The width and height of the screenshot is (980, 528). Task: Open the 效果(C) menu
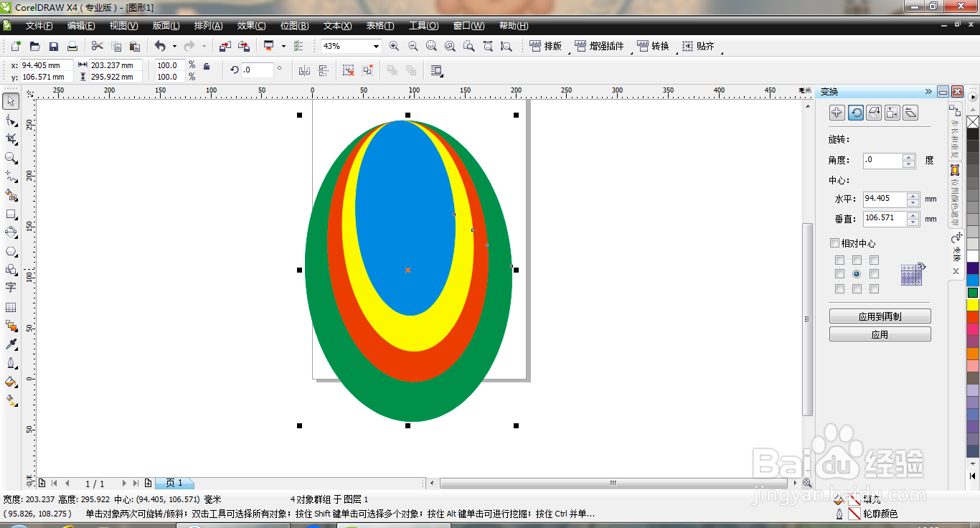pos(251,26)
